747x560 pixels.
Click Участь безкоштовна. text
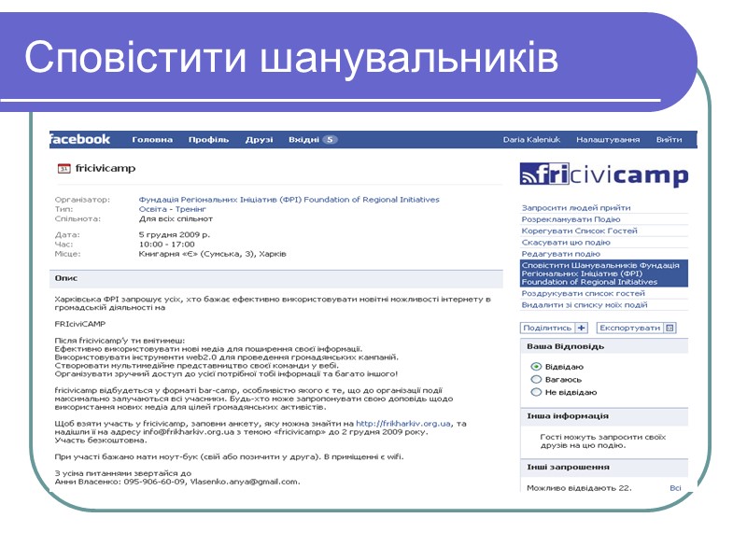click(x=101, y=440)
